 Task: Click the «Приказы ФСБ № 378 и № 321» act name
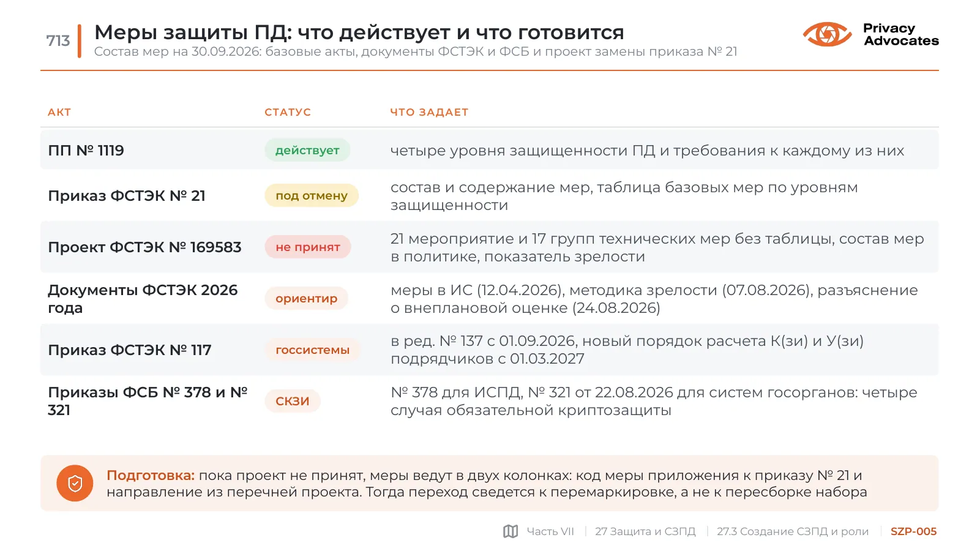[148, 401]
